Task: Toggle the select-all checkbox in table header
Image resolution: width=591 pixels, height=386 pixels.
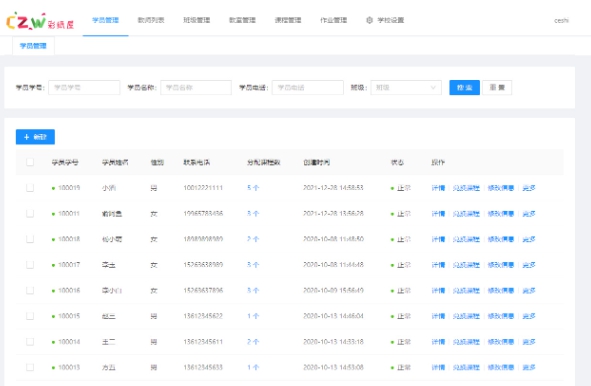Action: pos(30,162)
